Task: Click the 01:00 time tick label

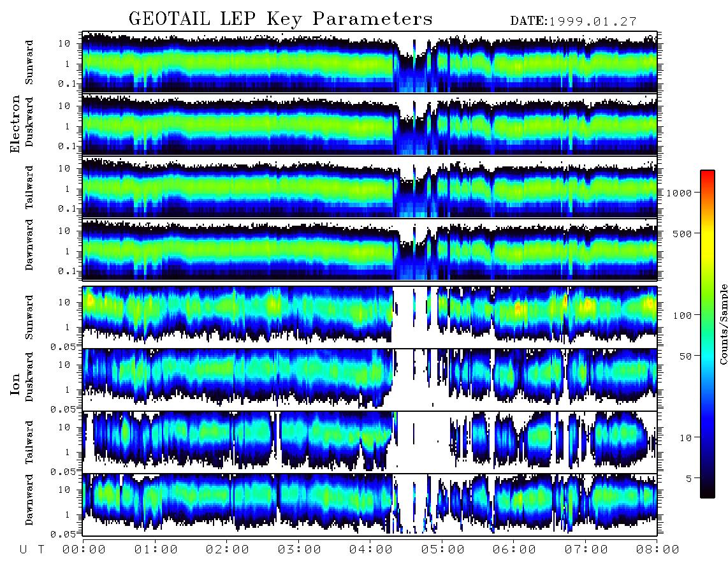Action: 156,550
